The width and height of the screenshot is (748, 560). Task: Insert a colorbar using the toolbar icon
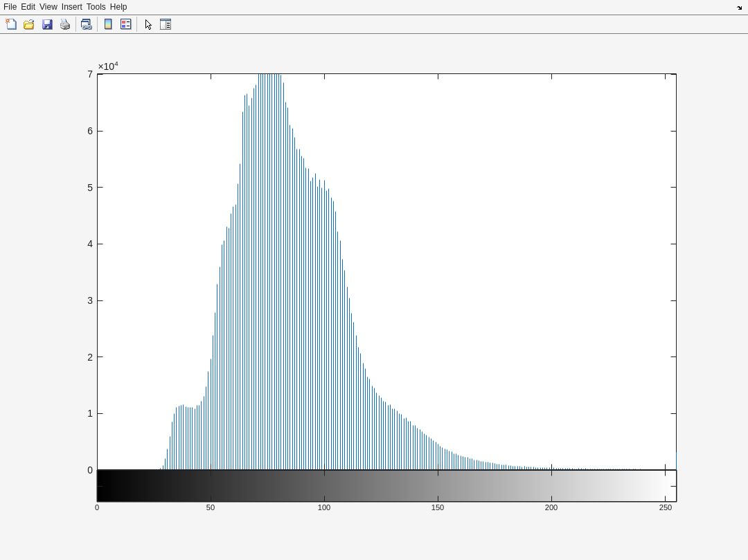108,24
